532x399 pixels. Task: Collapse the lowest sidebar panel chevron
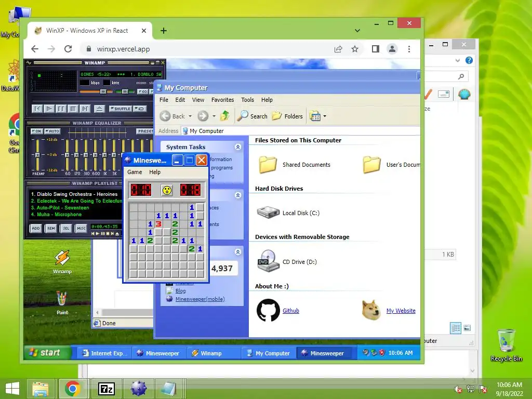tap(238, 252)
